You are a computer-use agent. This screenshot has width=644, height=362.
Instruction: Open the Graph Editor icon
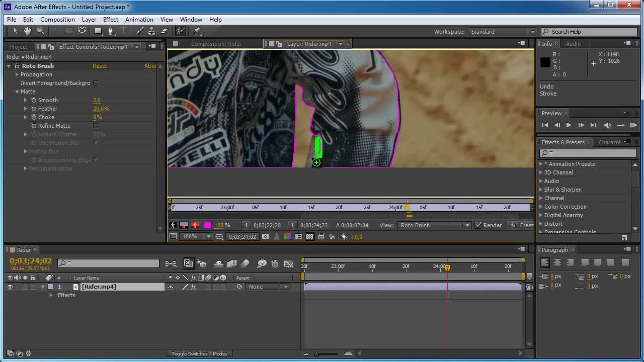pyautogui.click(x=288, y=263)
